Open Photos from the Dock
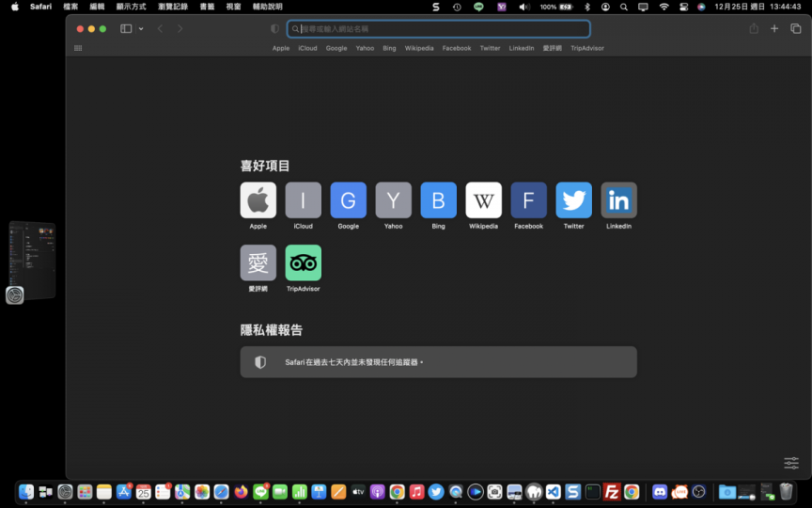The height and width of the screenshot is (508, 812). [x=202, y=491]
